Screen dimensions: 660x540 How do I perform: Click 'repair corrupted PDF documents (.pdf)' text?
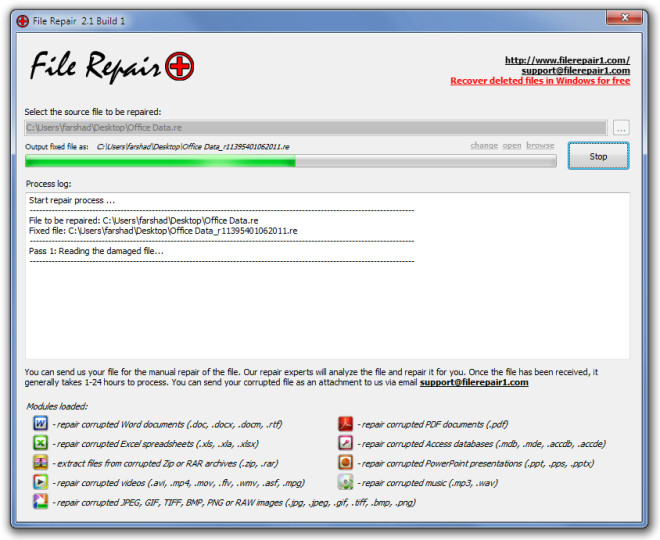point(433,424)
